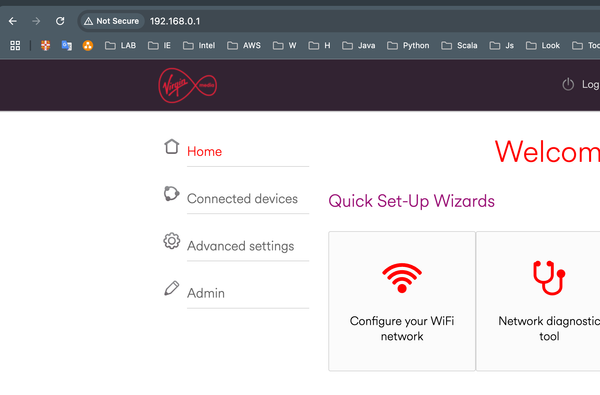Viewport: 600px width, 395px height.
Task: Open the apps grid icon in bookmarks bar
Action: point(15,46)
